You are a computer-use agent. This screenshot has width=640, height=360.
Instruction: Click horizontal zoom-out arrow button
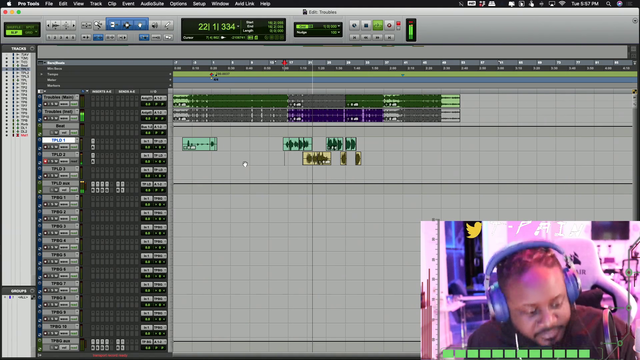click(x=48, y=25)
